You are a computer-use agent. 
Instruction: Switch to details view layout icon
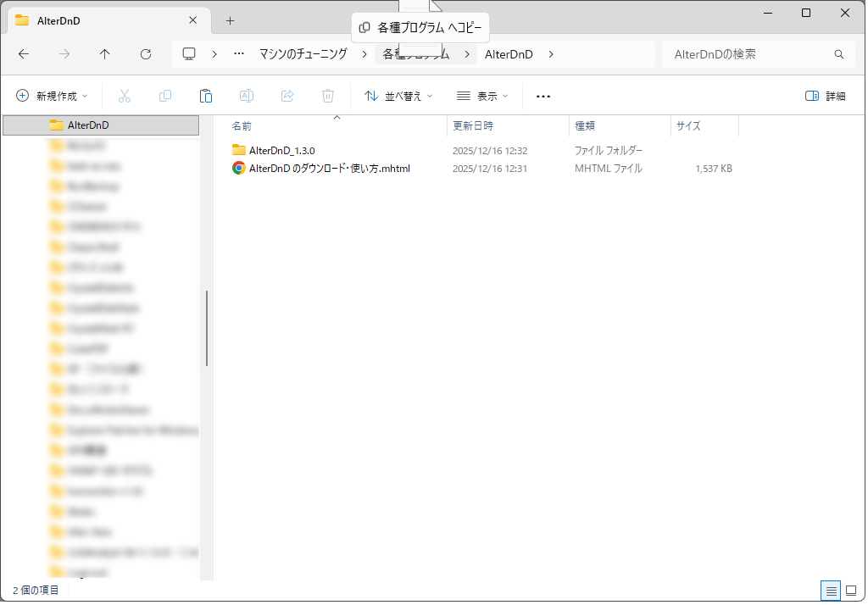tap(832, 590)
